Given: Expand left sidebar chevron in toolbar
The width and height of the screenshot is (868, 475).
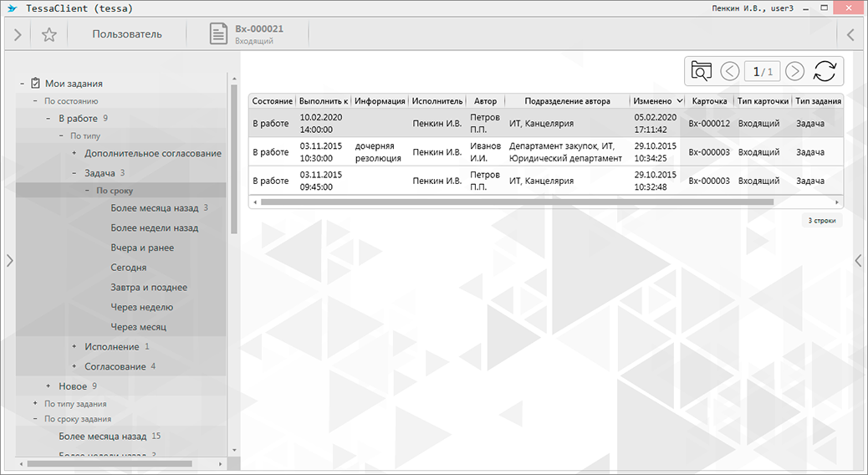Looking at the screenshot, I should pos(18,34).
